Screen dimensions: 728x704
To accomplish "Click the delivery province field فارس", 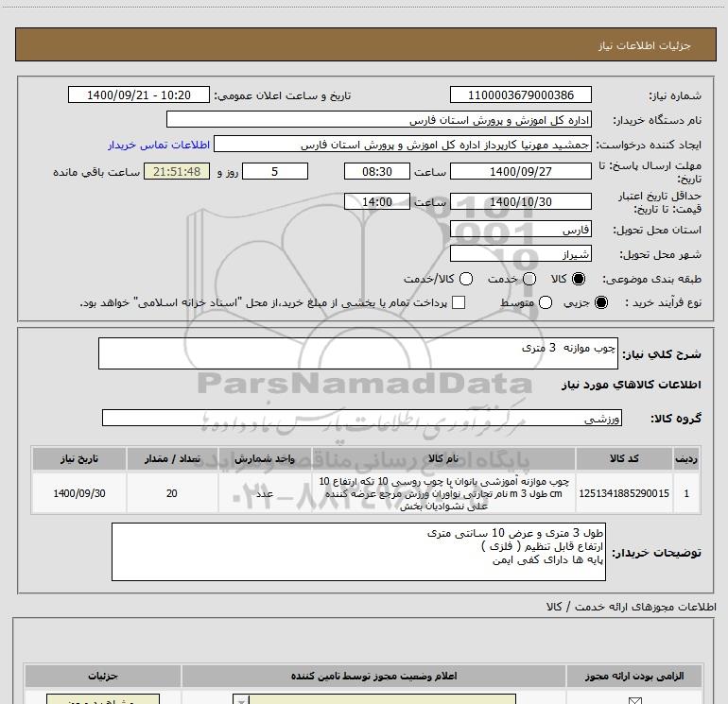I will click(x=520, y=230).
